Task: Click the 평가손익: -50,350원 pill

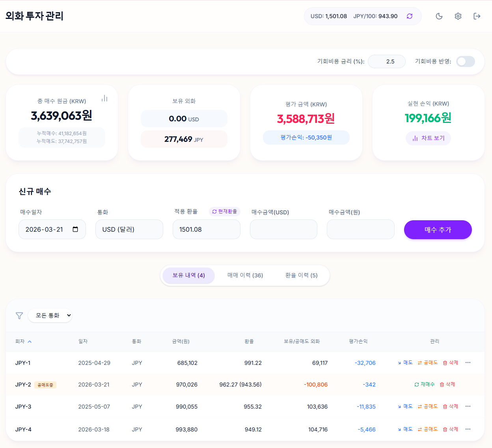Action: pyautogui.click(x=306, y=138)
